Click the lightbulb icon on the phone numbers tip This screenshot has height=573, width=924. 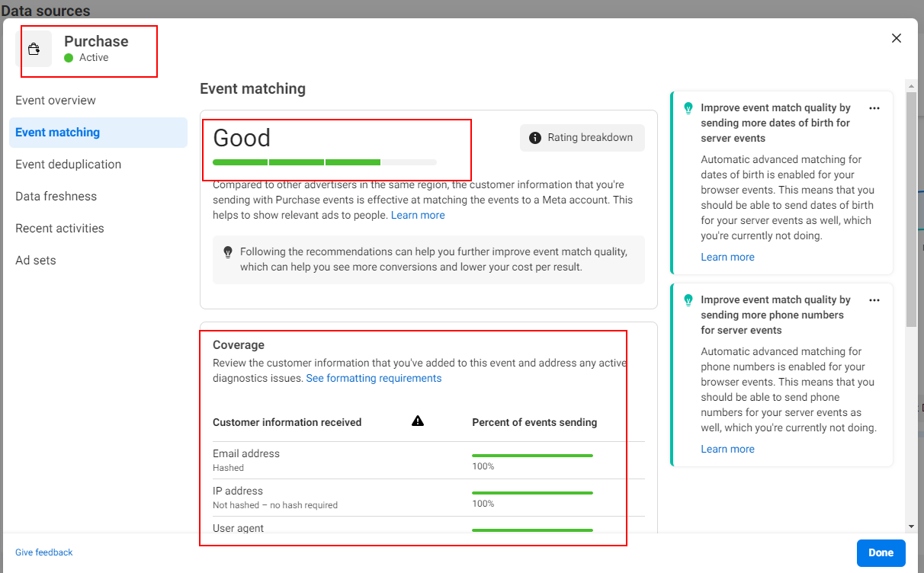click(688, 300)
